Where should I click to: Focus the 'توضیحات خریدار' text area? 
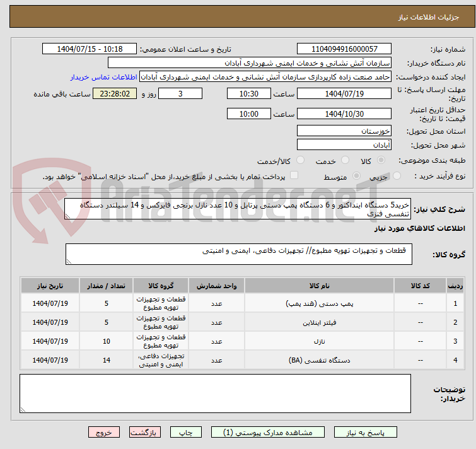217,394
